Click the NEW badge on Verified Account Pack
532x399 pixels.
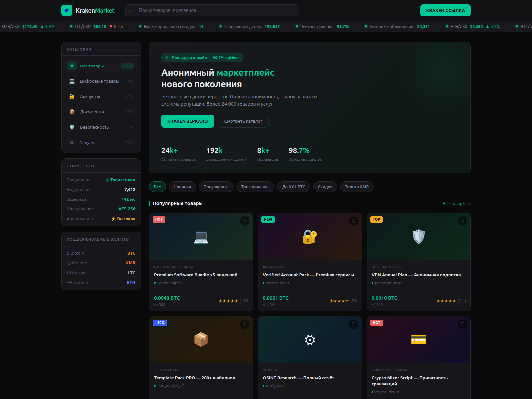(268, 219)
